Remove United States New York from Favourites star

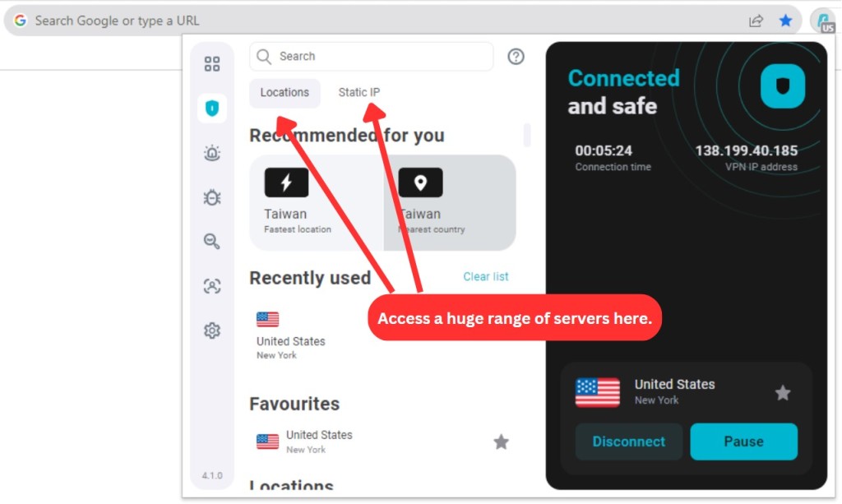coord(501,442)
